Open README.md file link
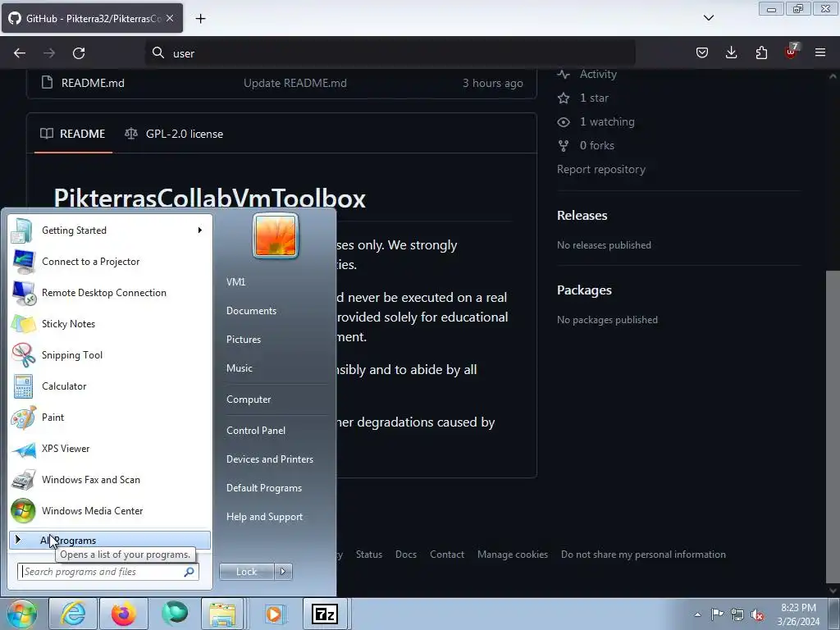The height and width of the screenshot is (630, 840). 93,83
